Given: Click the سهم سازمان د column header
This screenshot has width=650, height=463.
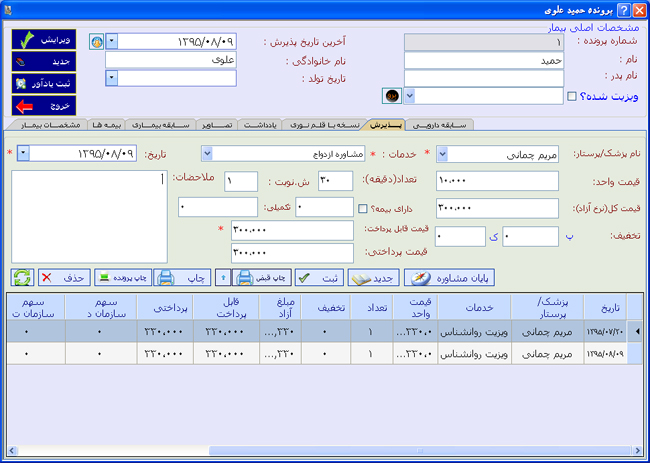Looking at the screenshot, I should [x=101, y=307].
